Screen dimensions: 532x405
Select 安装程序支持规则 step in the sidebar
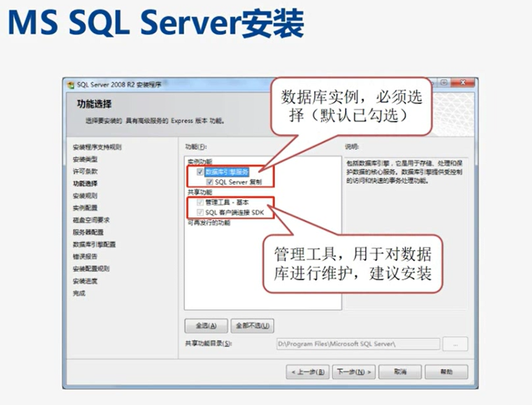(97, 147)
